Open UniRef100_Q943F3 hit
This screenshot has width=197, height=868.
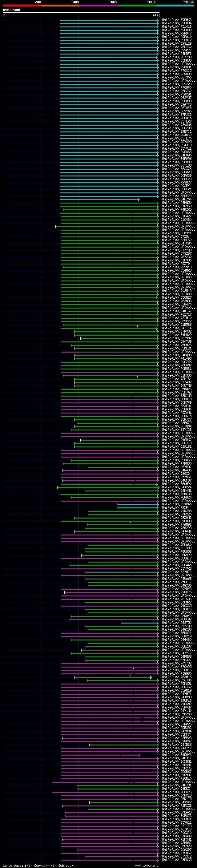coord(177,145)
